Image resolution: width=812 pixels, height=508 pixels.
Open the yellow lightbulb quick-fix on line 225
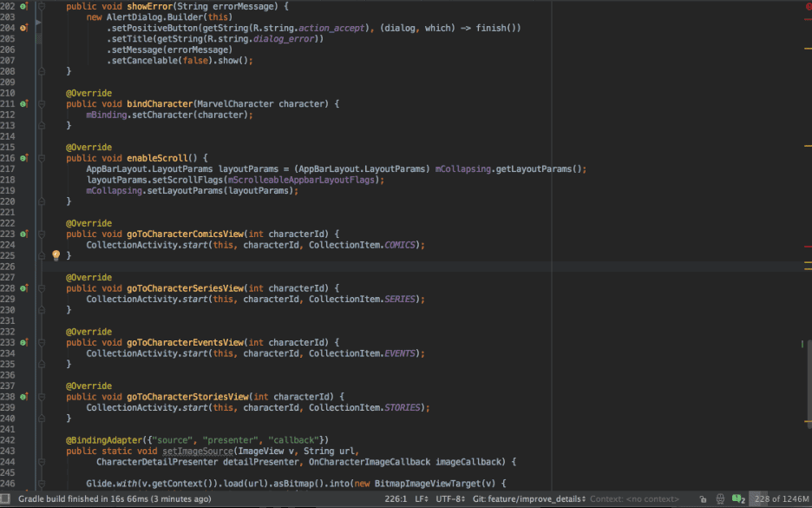(x=56, y=255)
